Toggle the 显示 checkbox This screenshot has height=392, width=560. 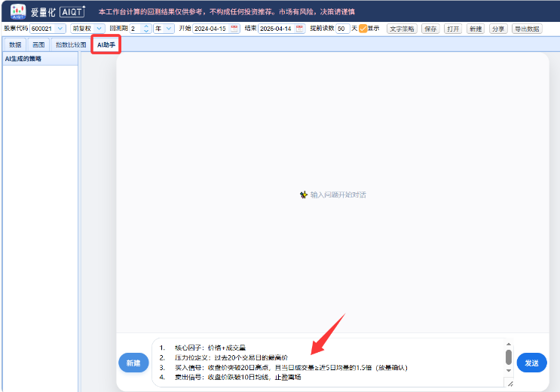(363, 29)
